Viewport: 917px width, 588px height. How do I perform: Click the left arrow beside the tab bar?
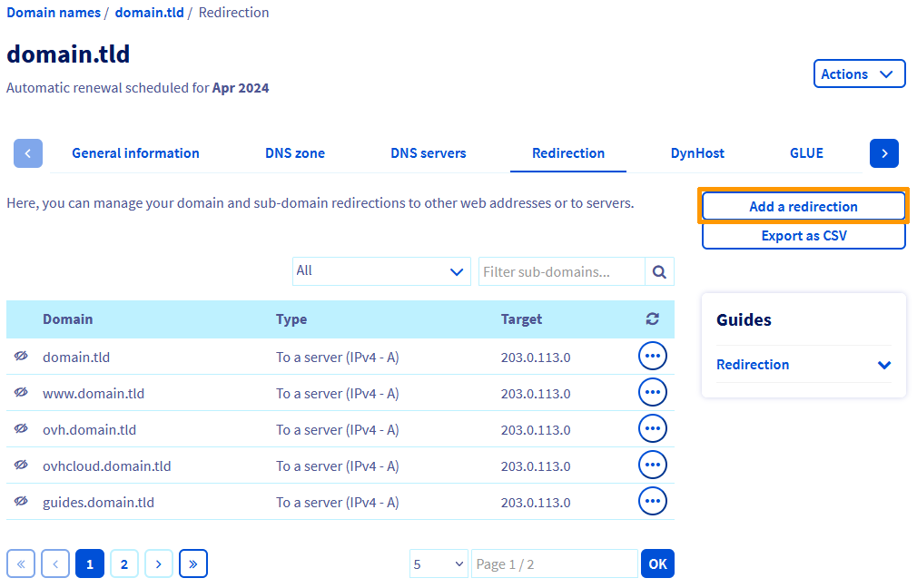pyautogui.click(x=27, y=152)
